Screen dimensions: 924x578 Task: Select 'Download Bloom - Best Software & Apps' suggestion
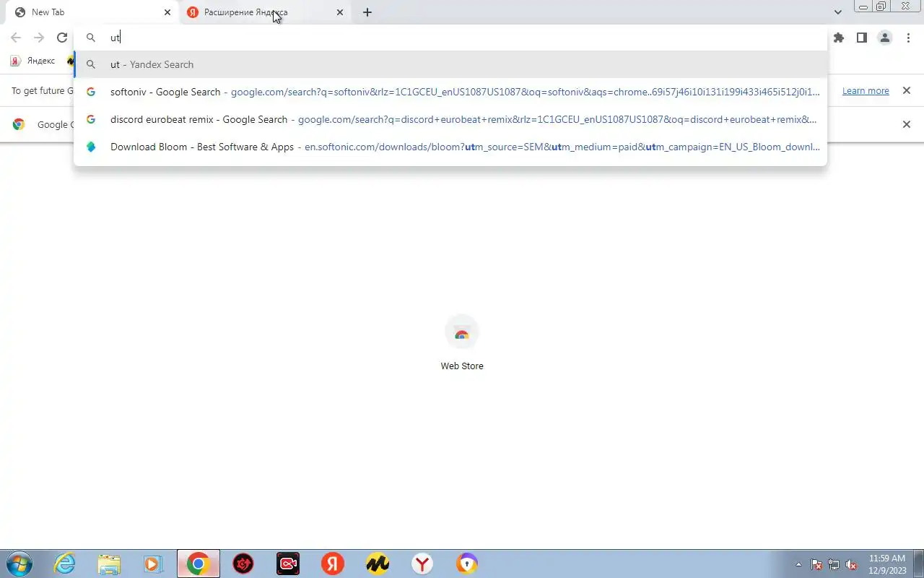(450, 147)
